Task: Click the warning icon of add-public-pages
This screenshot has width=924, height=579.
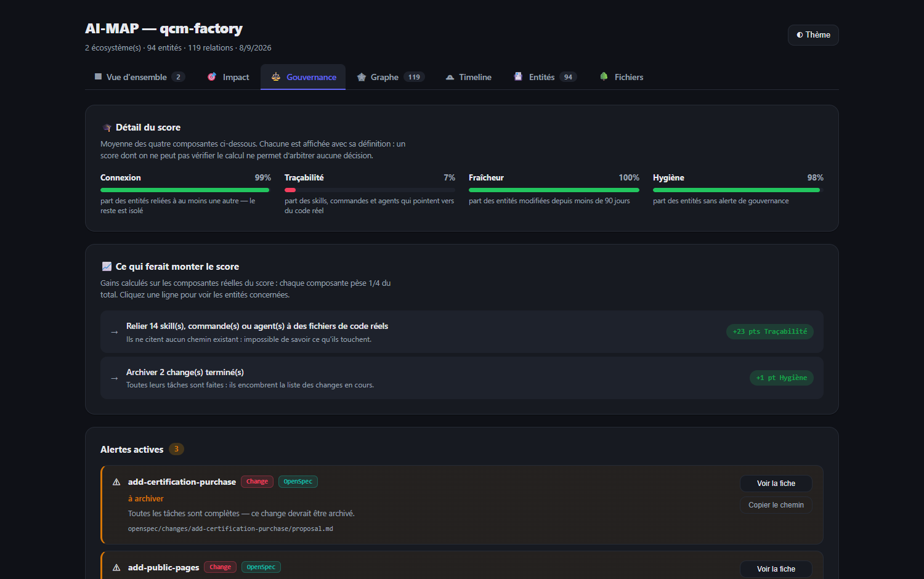Action: pos(116,568)
